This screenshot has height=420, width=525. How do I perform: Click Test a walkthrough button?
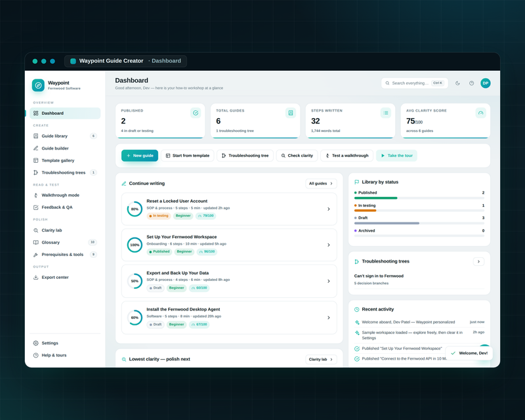click(x=347, y=156)
